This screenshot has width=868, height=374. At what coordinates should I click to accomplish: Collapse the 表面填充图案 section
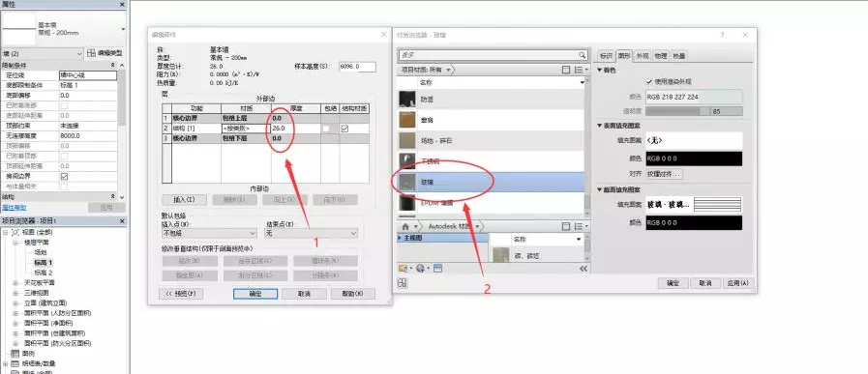click(x=600, y=126)
